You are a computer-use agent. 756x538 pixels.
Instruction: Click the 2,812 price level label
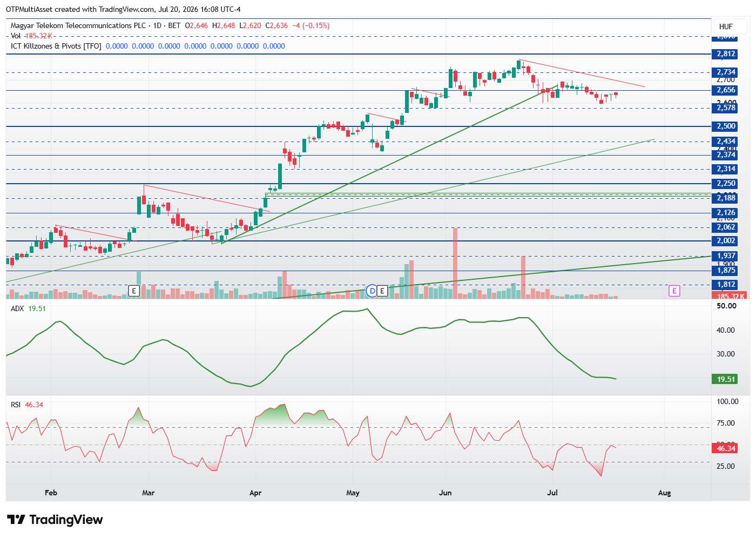coord(726,54)
